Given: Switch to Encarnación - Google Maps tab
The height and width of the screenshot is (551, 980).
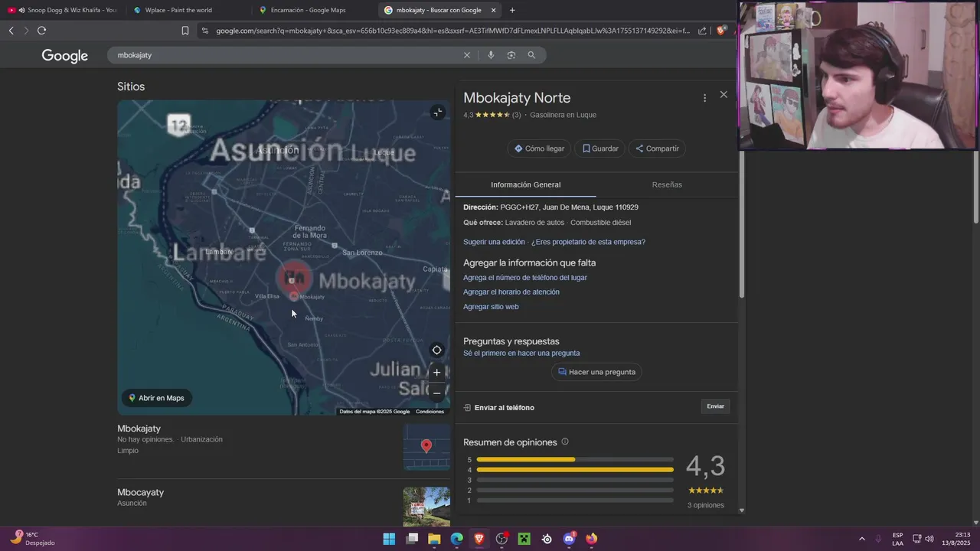Looking at the screenshot, I should pyautogui.click(x=314, y=10).
